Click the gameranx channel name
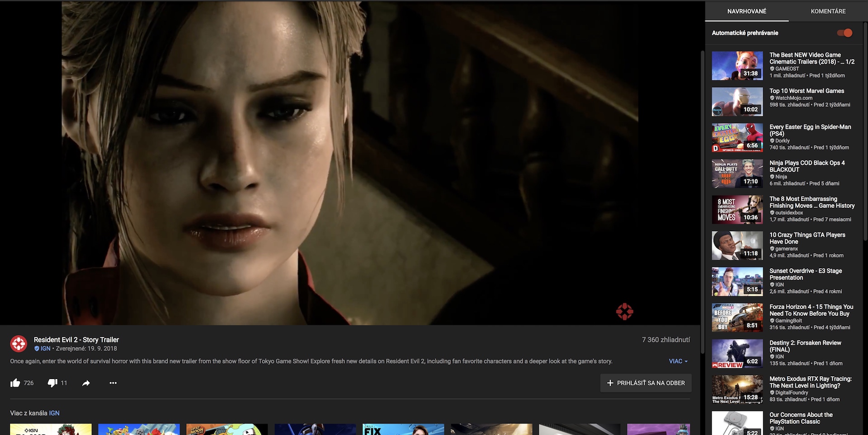This screenshot has width=868, height=435. [x=787, y=249]
